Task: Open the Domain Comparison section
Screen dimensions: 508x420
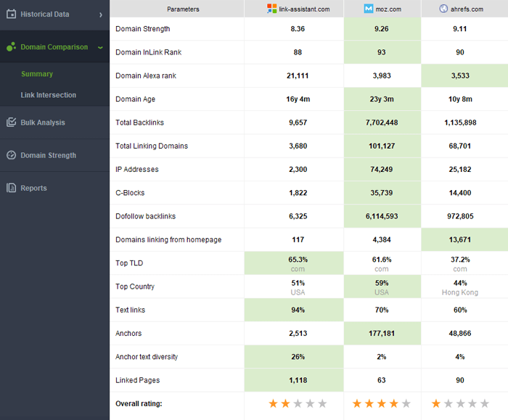Action: click(54, 46)
